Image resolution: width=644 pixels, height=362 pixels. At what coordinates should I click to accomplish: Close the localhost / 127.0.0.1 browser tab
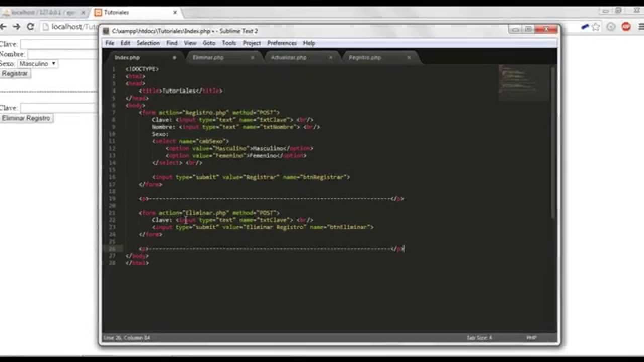(x=82, y=13)
